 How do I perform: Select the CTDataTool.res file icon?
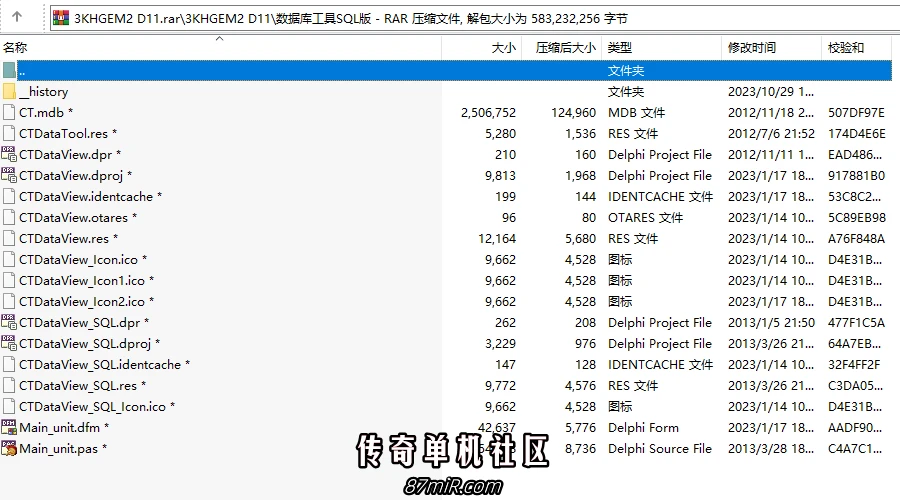[x=9, y=134]
